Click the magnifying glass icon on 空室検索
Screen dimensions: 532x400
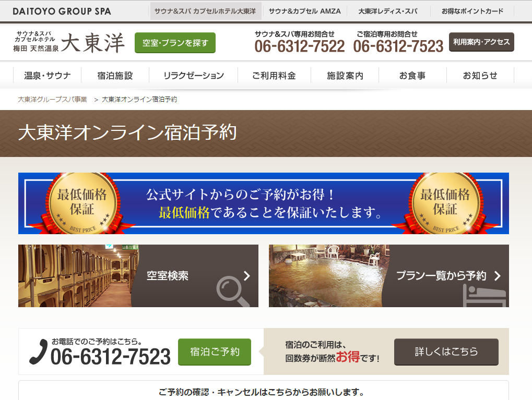click(x=232, y=292)
